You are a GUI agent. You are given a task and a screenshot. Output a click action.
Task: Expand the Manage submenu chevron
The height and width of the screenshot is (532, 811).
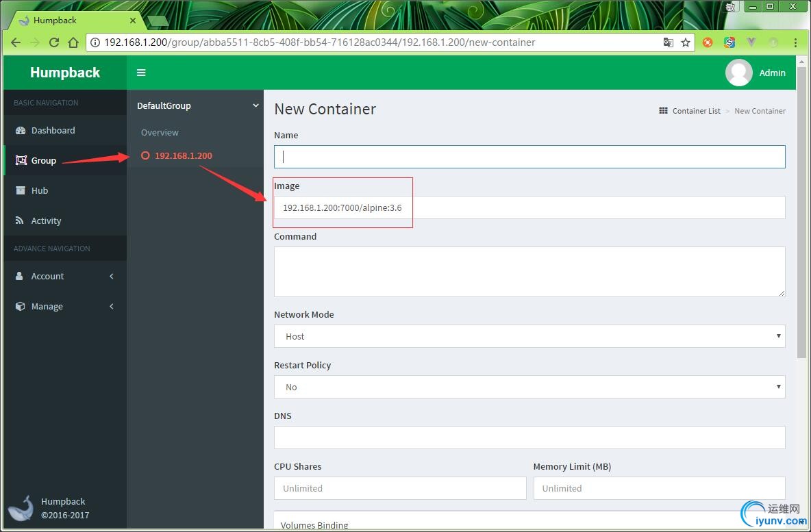pos(112,306)
